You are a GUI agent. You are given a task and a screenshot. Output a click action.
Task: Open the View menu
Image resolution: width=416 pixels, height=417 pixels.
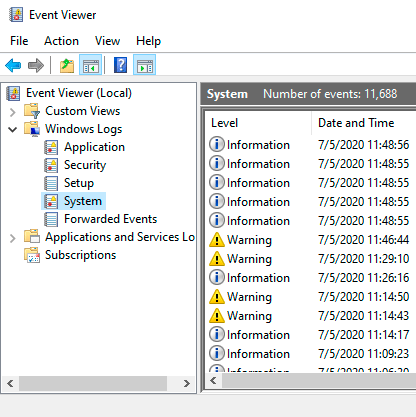click(107, 41)
